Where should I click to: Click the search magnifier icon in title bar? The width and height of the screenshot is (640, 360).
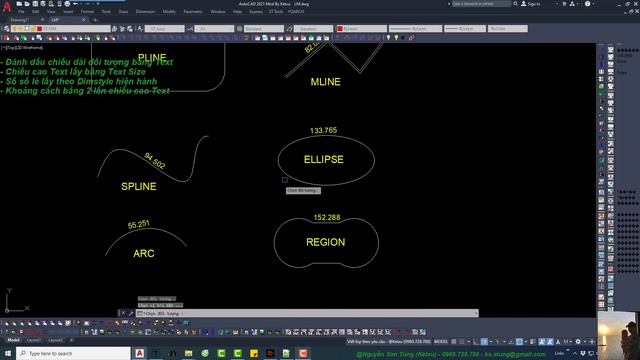pos(516,4)
